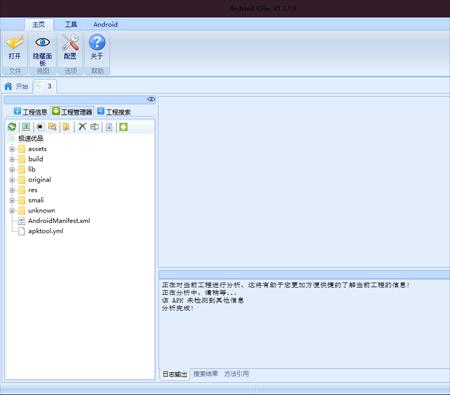Expand the build folder node
450x395 pixels.
pyautogui.click(x=12, y=159)
